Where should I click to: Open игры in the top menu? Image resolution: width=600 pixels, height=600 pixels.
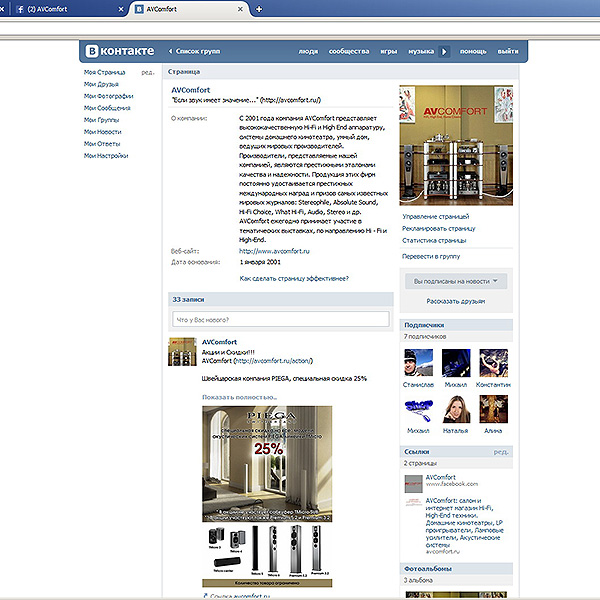[389, 51]
